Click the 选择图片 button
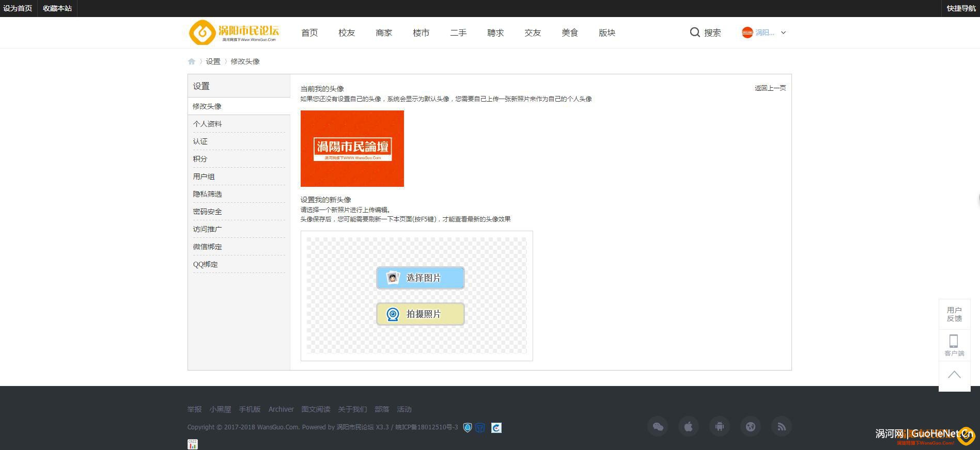This screenshot has width=980, height=450. click(x=420, y=278)
